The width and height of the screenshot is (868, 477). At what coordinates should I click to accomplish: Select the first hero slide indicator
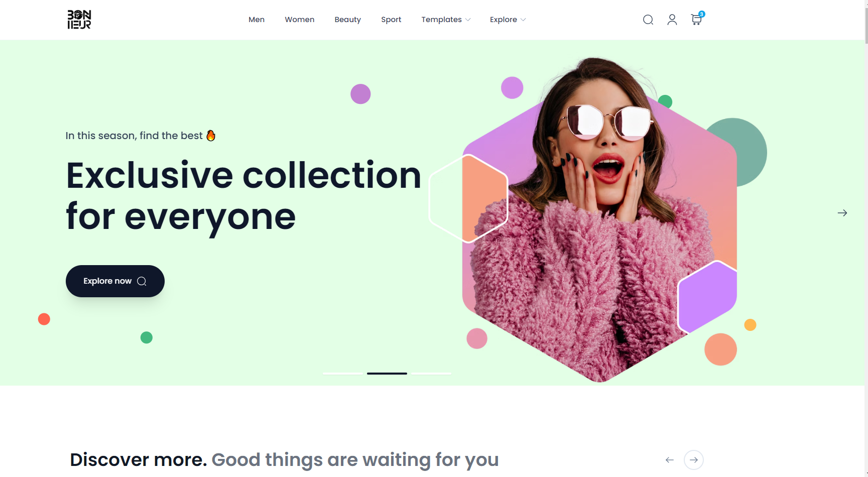[343, 374]
